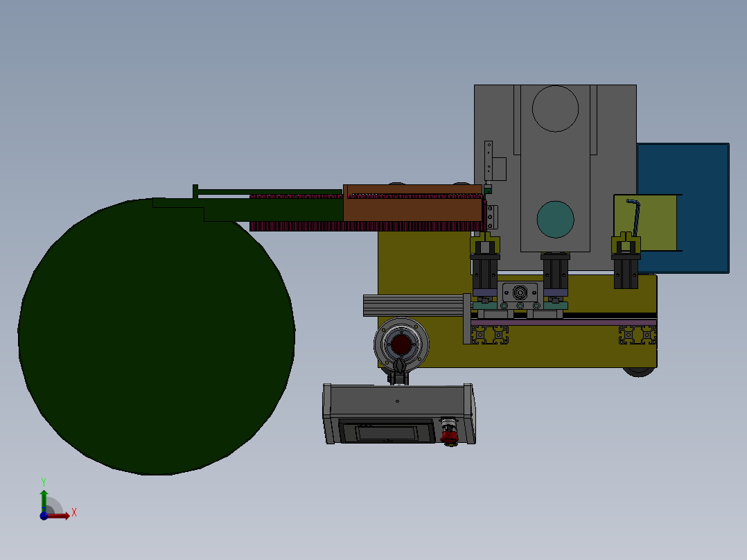747x560 pixels.
Task: Select the grey horizontal aluminium rail
Action: tap(414, 306)
